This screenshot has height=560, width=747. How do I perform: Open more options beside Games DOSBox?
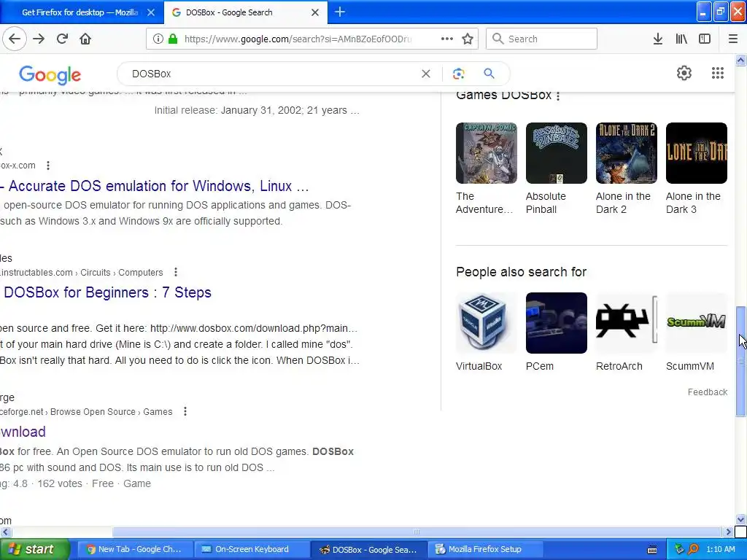(558, 96)
